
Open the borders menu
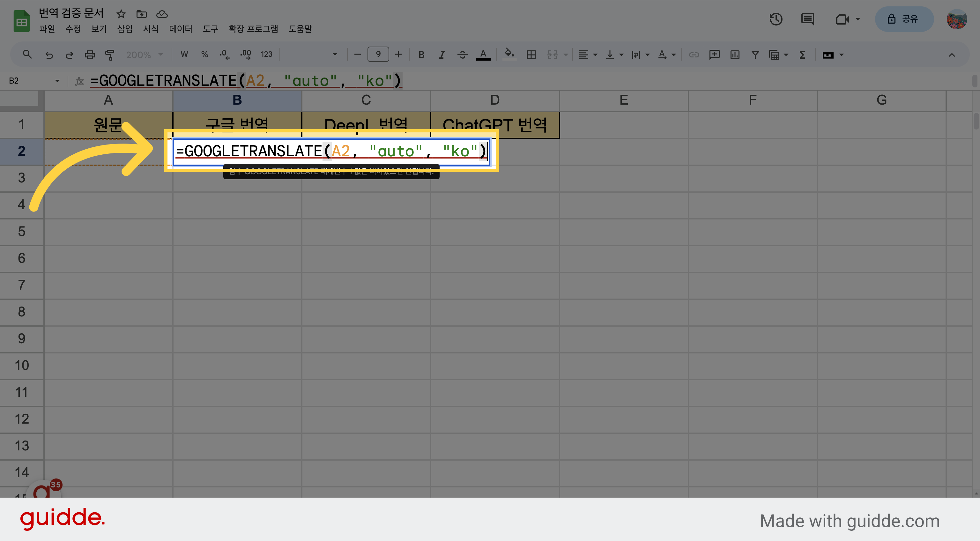pos(531,55)
